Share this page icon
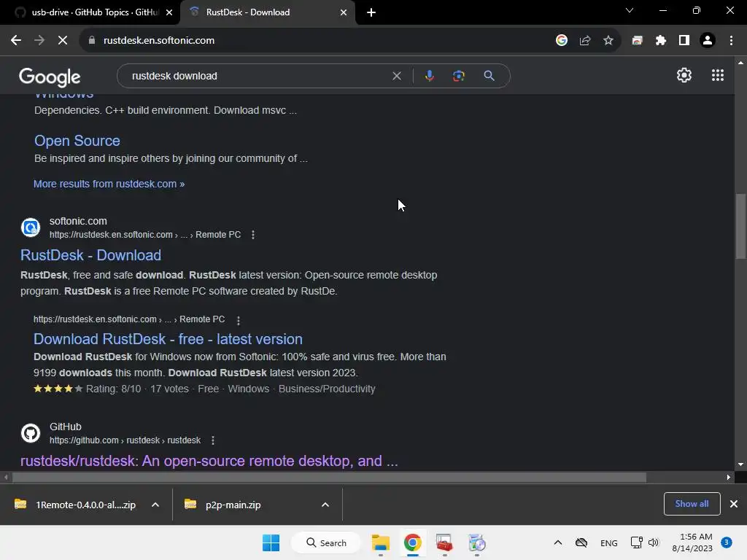The image size is (747, 560). click(x=585, y=41)
